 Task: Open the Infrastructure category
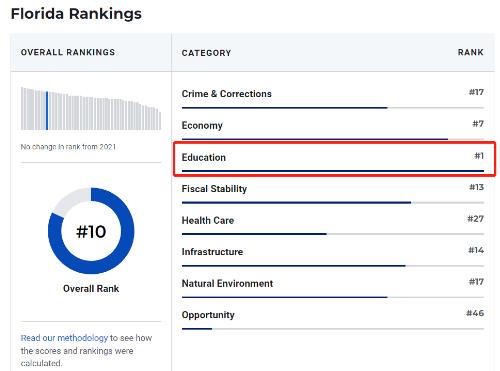212,252
